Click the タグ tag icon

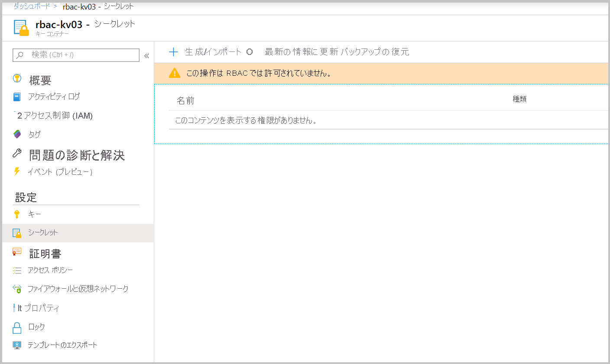coord(17,134)
